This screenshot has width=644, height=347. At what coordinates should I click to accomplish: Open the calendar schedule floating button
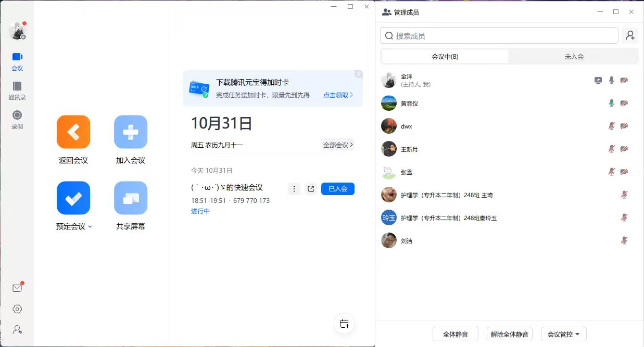(x=344, y=324)
